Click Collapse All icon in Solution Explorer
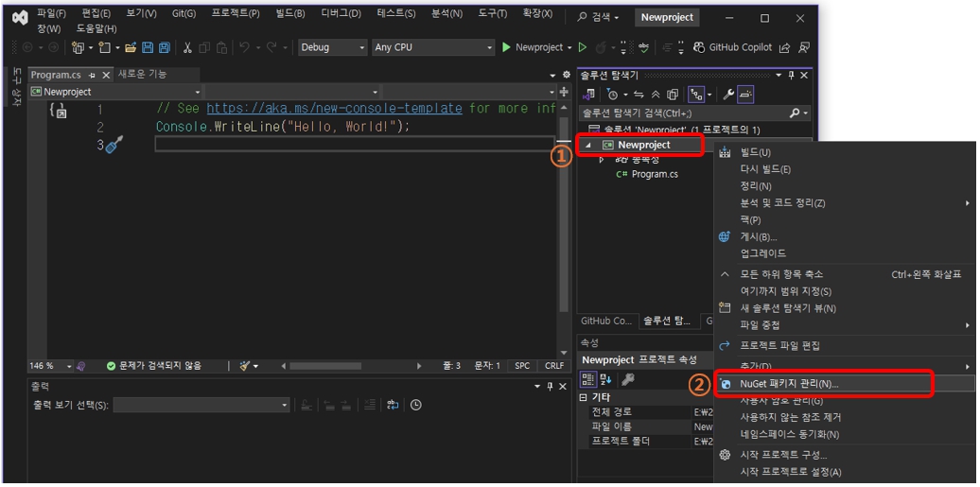 pos(656,95)
